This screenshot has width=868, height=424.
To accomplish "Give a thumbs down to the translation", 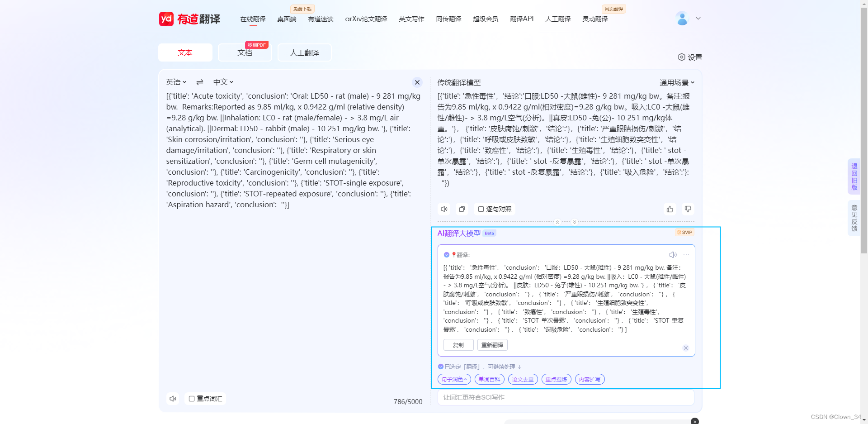I will [x=688, y=209].
